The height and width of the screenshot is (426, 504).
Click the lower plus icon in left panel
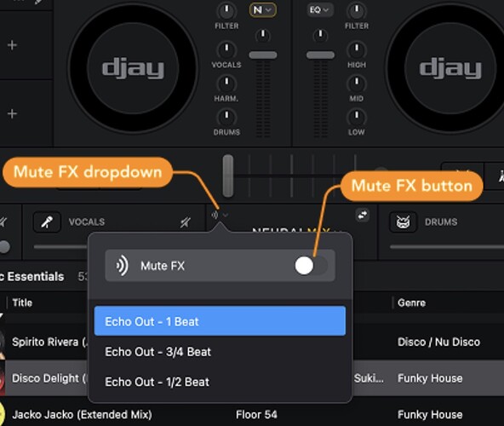coord(12,113)
